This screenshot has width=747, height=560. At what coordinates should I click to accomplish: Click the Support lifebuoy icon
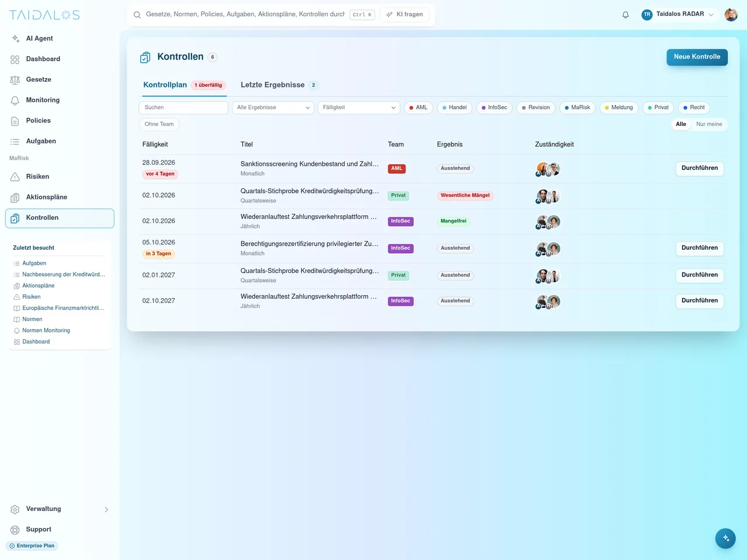tap(15, 530)
